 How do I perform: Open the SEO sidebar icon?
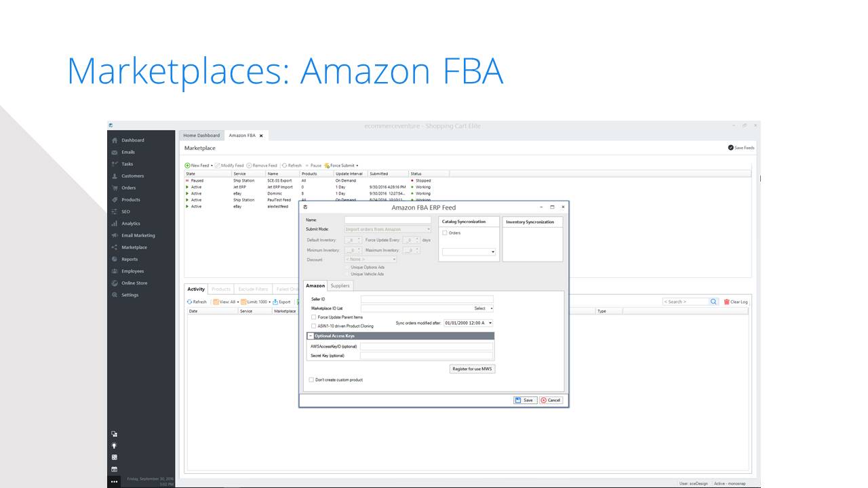(x=115, y=211)
